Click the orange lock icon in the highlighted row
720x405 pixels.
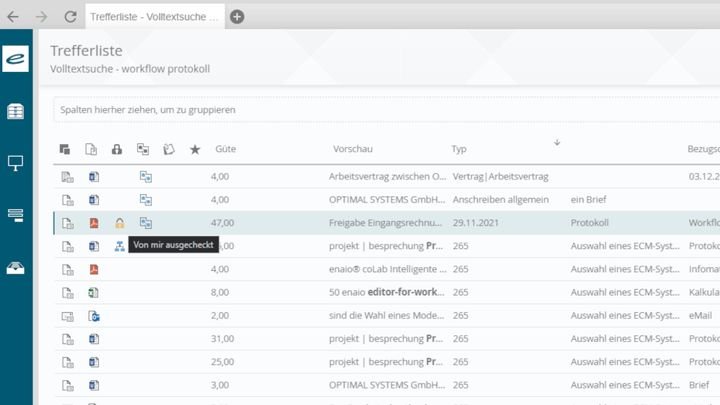pos(119,223)
